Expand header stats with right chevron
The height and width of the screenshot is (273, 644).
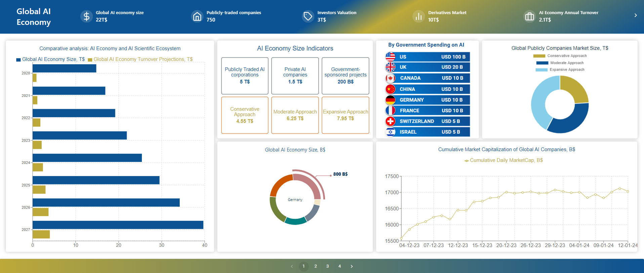[x=635, y=15]
